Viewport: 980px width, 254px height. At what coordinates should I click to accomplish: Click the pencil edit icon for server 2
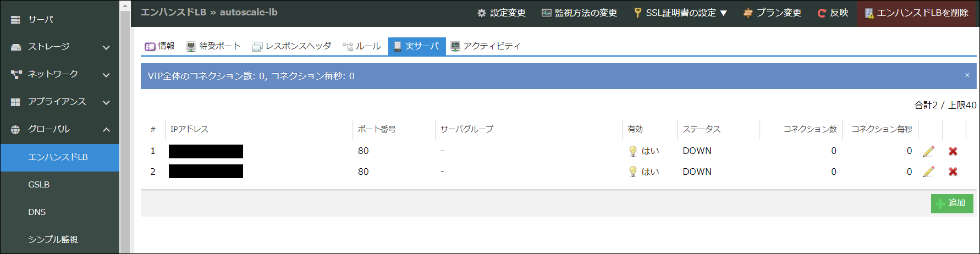(x=929, y=172)
